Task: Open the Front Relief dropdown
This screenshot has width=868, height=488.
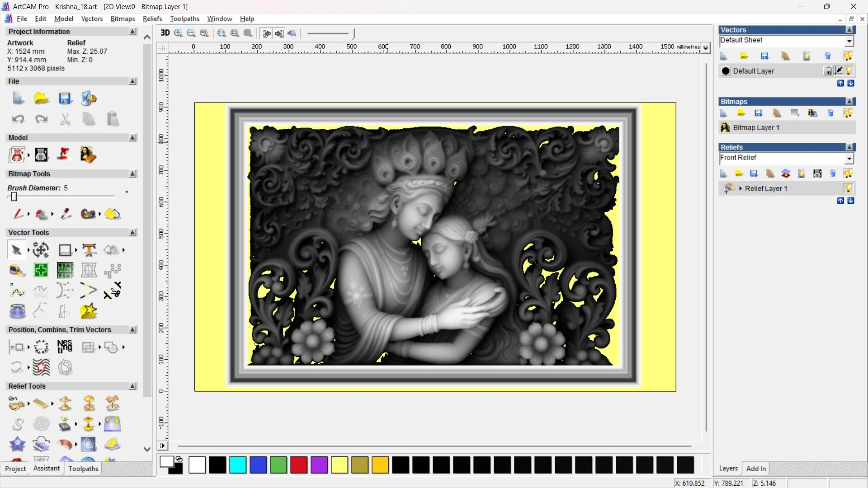Action: coord(849,158)
